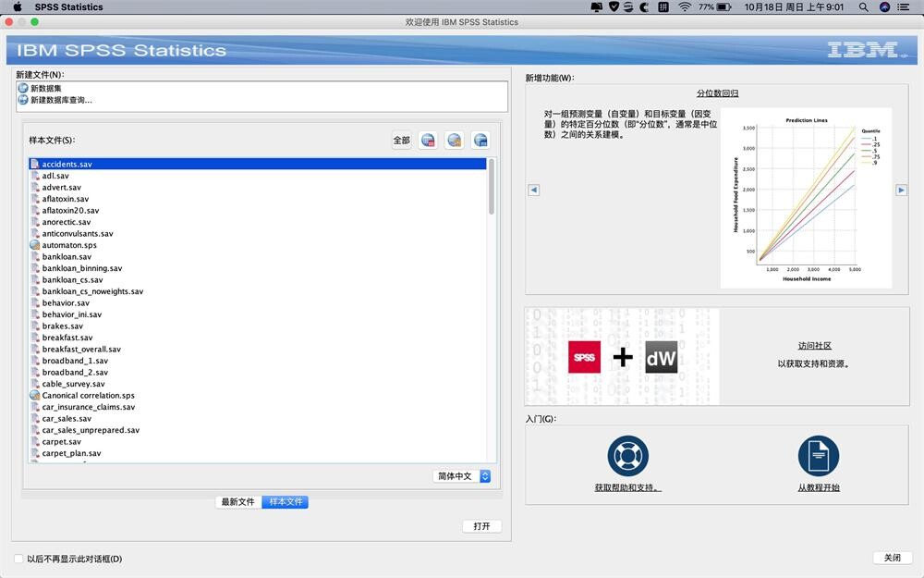Select brakes.sav in sample files
Screen dimensions: 924x578
258,326
